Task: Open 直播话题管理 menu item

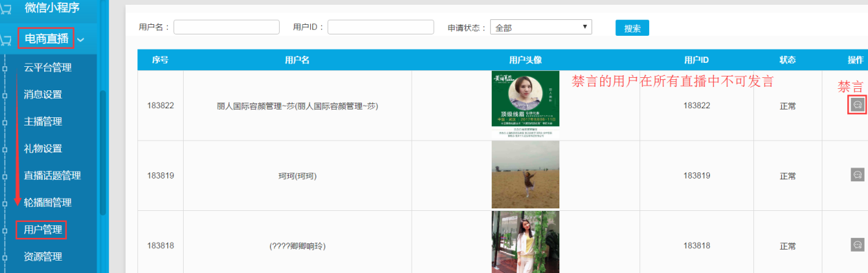Action: [x=52, y=176]
